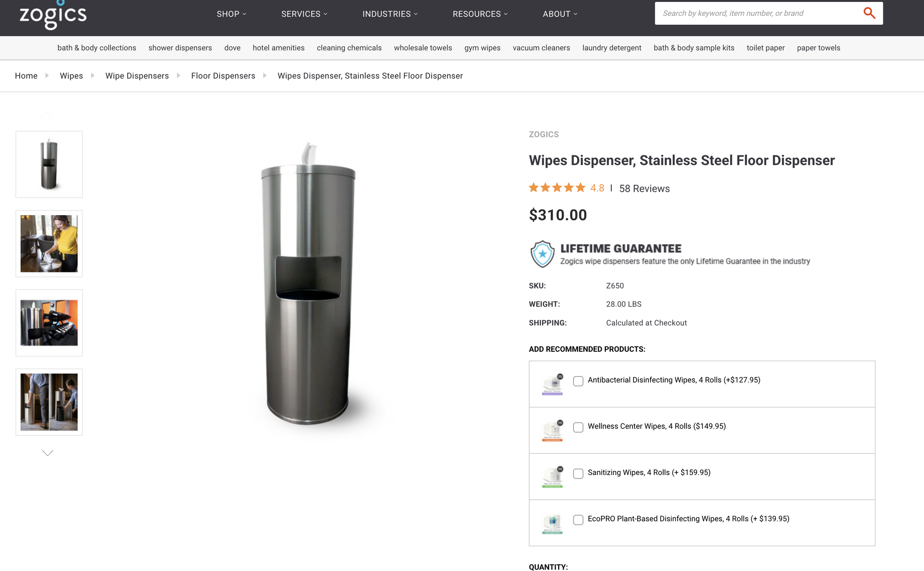Go to the hotel amenities category
This screenshot has height=571, width=924.
[278, 48]
